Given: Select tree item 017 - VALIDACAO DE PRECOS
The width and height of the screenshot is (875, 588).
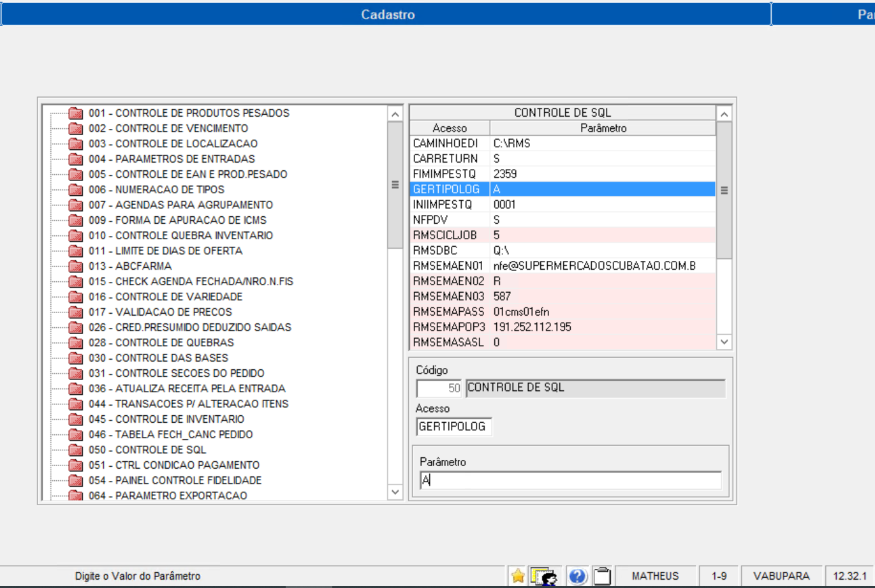Looking at the screenshot, I should click(160, 312).
